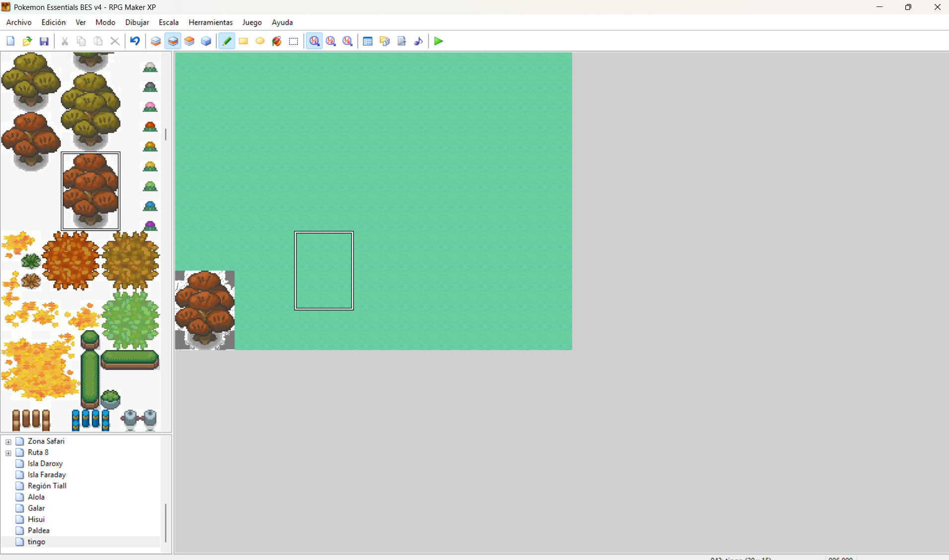
Task: Save the project with the floppy icon
Action: coord(44,41)
